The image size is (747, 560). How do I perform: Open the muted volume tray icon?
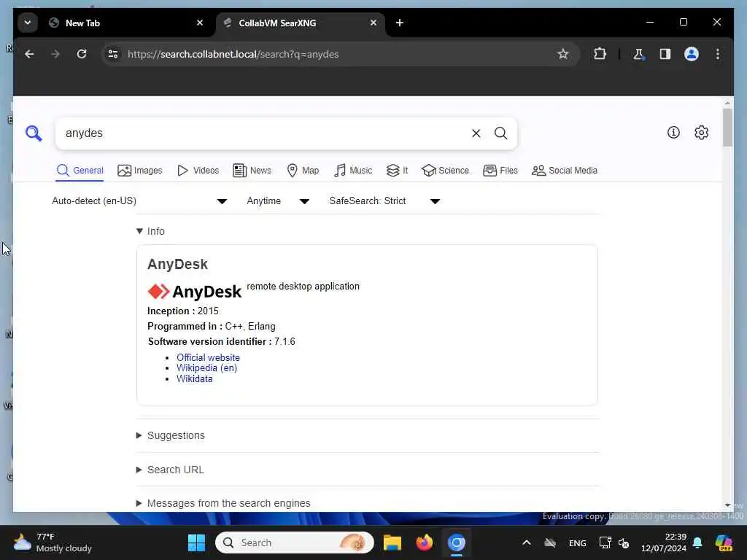pyautogui.click(x=624, y=542)
